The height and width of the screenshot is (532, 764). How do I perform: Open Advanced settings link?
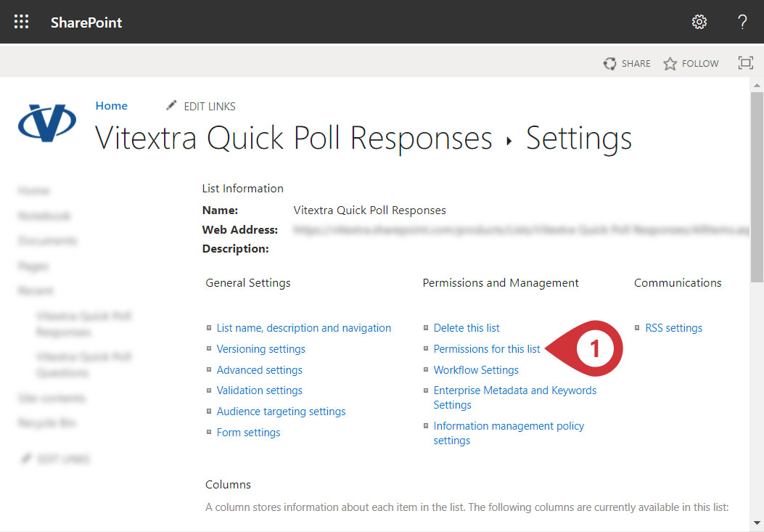tap(259, 370)
